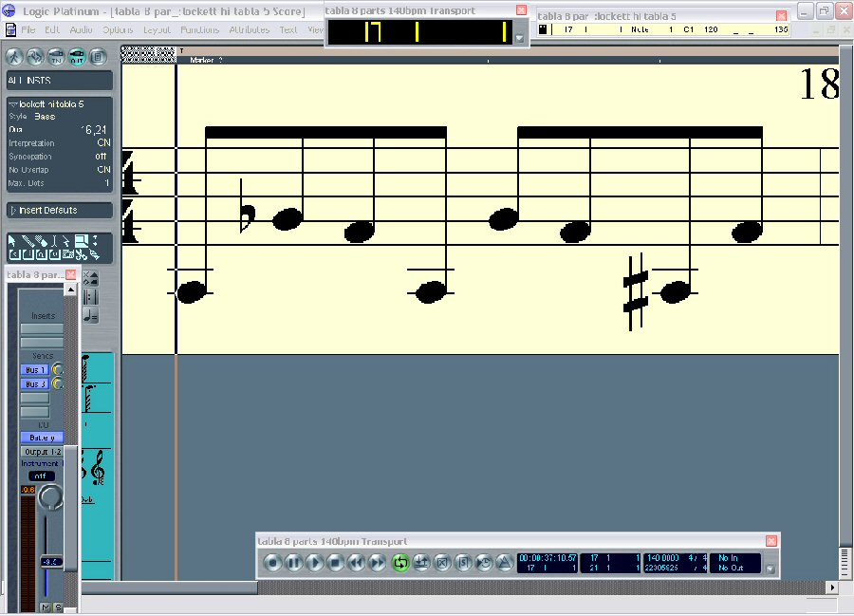Pick the Pencil tool in toolbox

pyautogui.click(x=28, y=241)
